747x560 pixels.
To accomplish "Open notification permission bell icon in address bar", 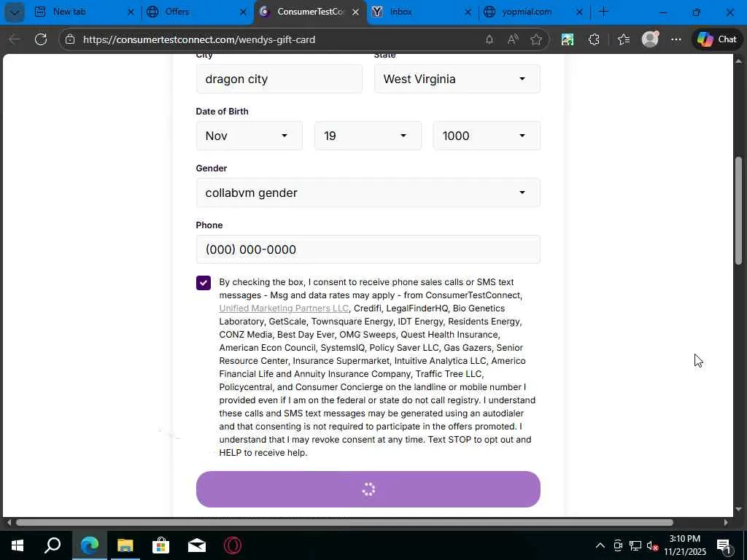I will (489, 39).
